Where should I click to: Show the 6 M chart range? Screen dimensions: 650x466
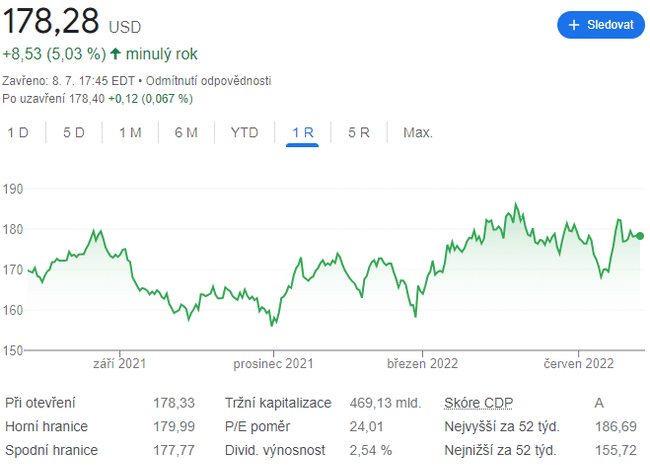[186, 132]
